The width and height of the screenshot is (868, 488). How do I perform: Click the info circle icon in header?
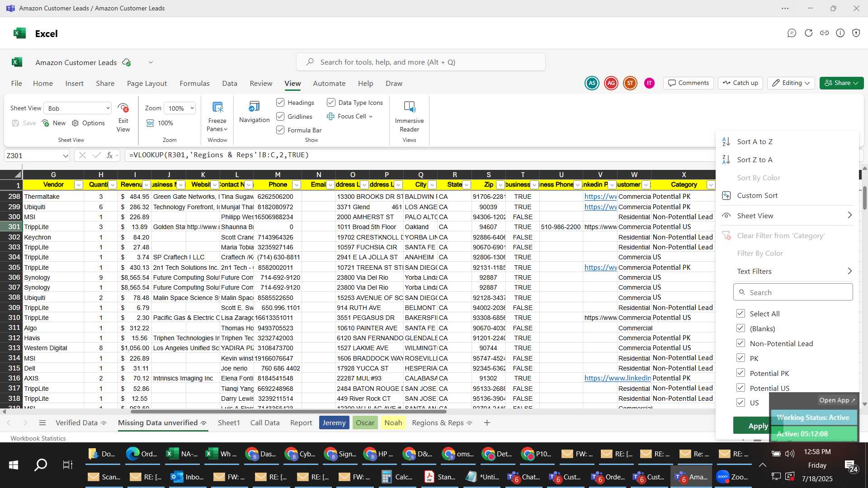pos(840,33)
